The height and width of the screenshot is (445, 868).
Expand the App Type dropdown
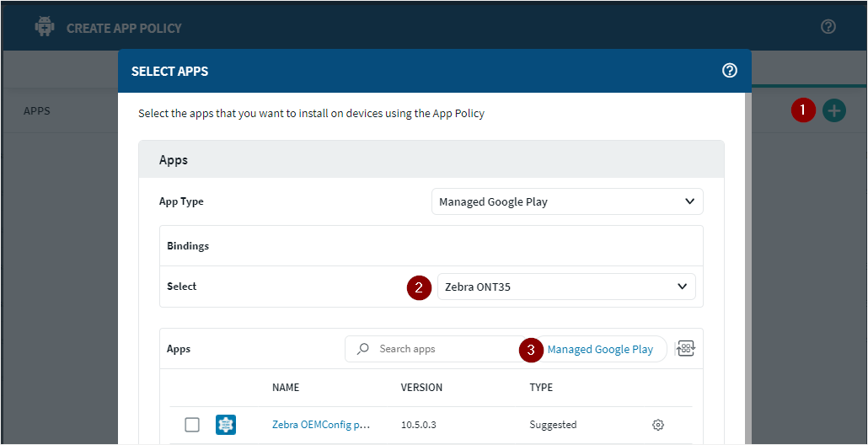[566, 201]
